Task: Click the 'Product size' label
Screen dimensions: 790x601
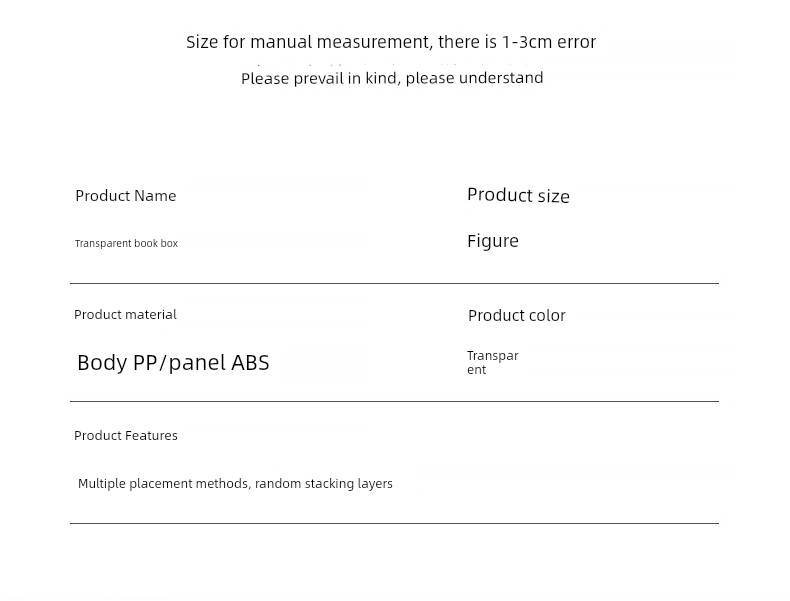Action: [518, 195]
